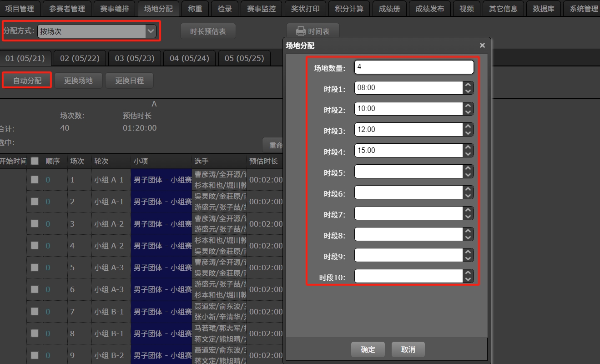Switch to the 赛事编排 tab

coord(114,9)
